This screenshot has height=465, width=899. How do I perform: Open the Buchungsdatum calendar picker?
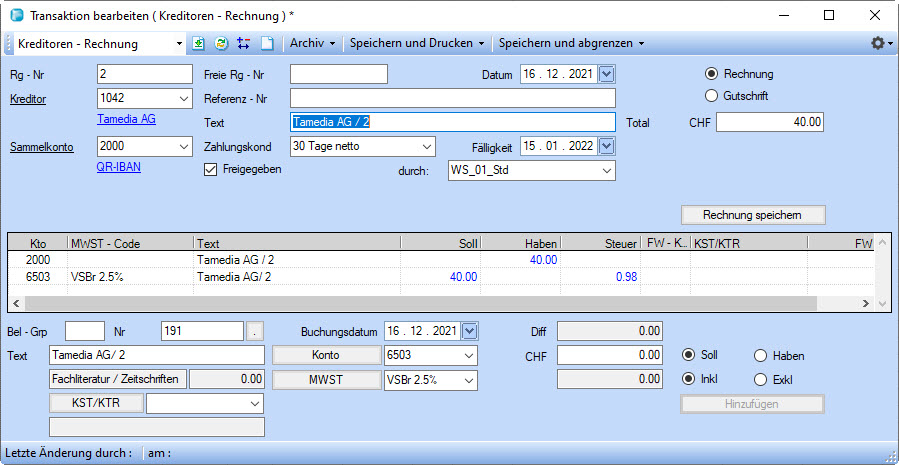pyautogui.click(x=471, y=331)
